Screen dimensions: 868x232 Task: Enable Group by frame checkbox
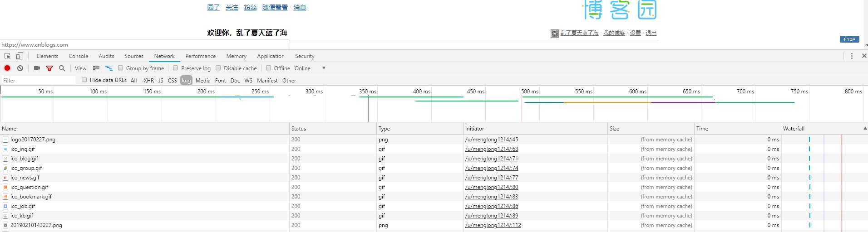tap(121, 68)
